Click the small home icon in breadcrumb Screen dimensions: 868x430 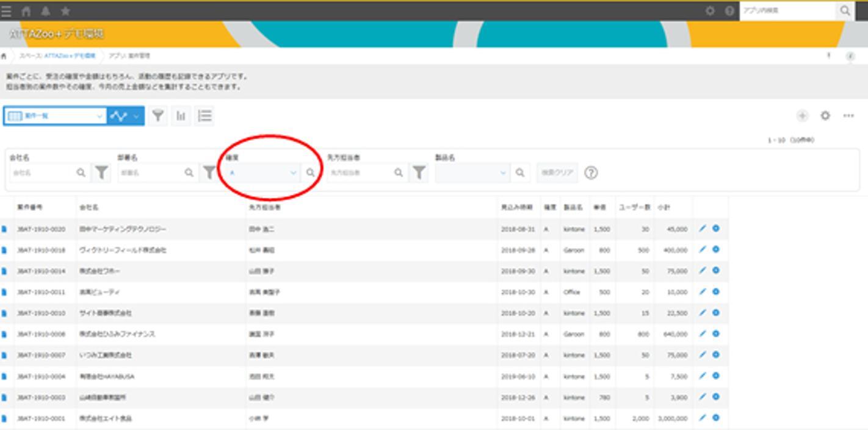4,56
